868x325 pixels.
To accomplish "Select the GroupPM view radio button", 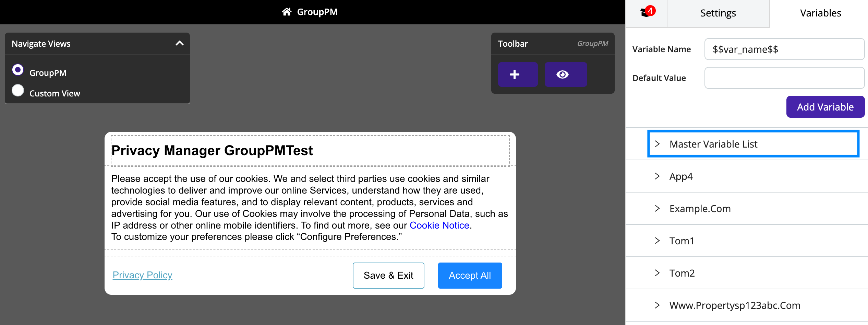I will (18, 70).
